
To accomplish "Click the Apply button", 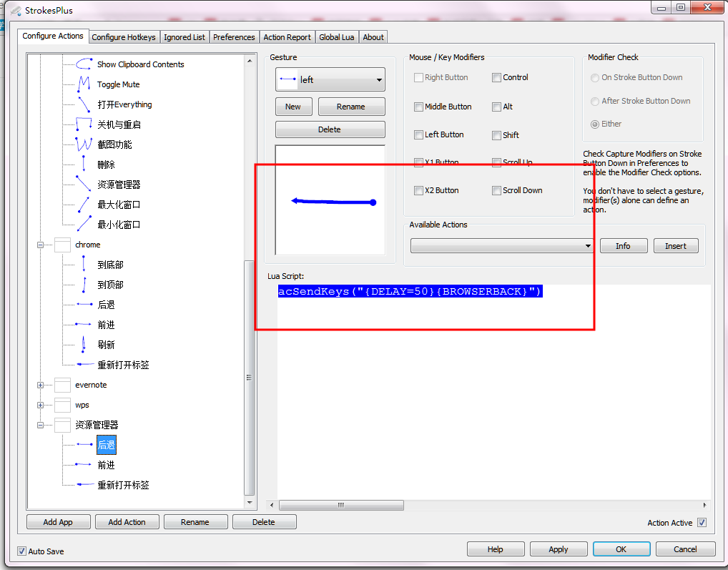I will 558,549.
